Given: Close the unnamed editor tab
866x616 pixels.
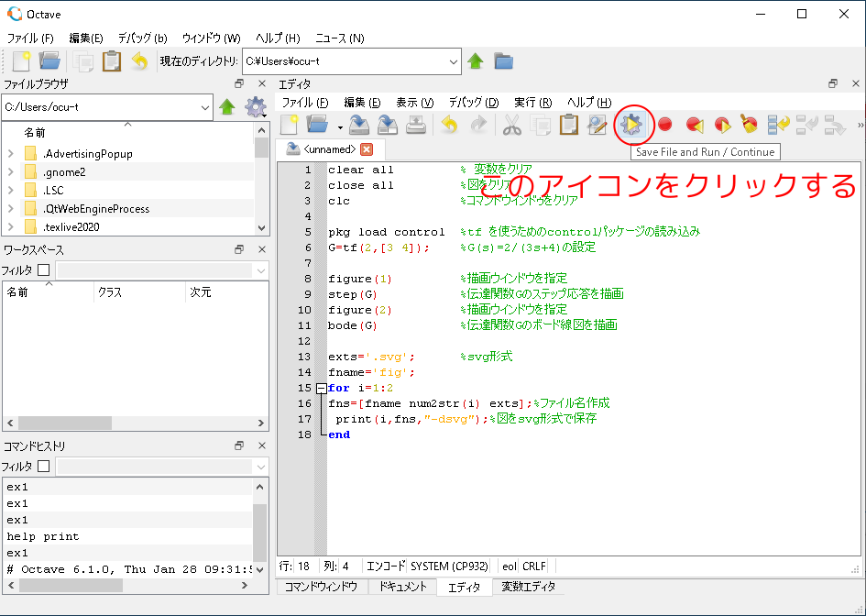Looking at the screenshot, I should 367,149.
